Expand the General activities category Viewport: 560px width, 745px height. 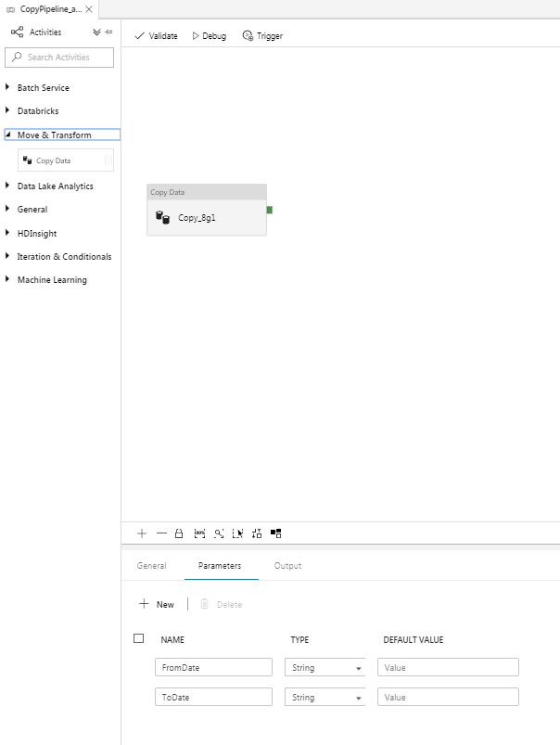[7, 209]
